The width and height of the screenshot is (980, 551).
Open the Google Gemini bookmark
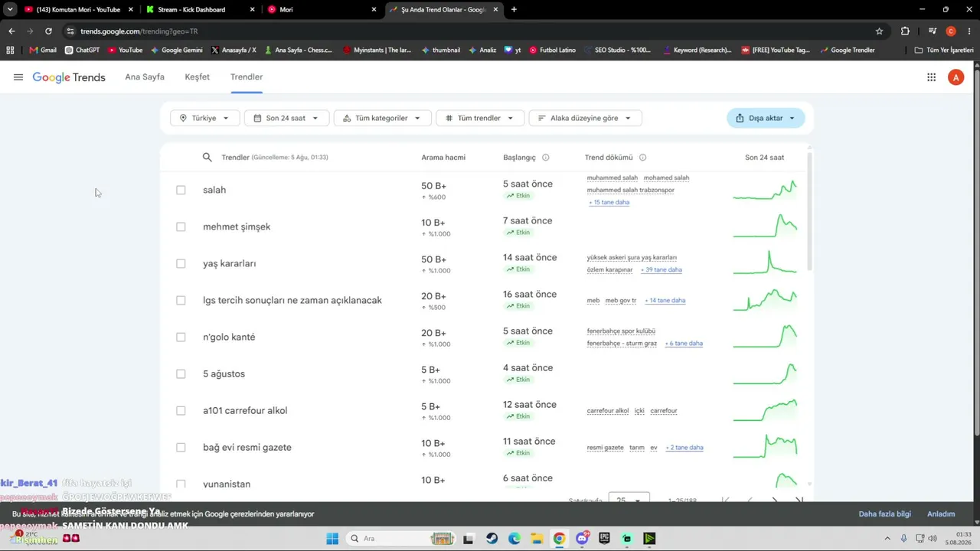click(x=177, y=51)
